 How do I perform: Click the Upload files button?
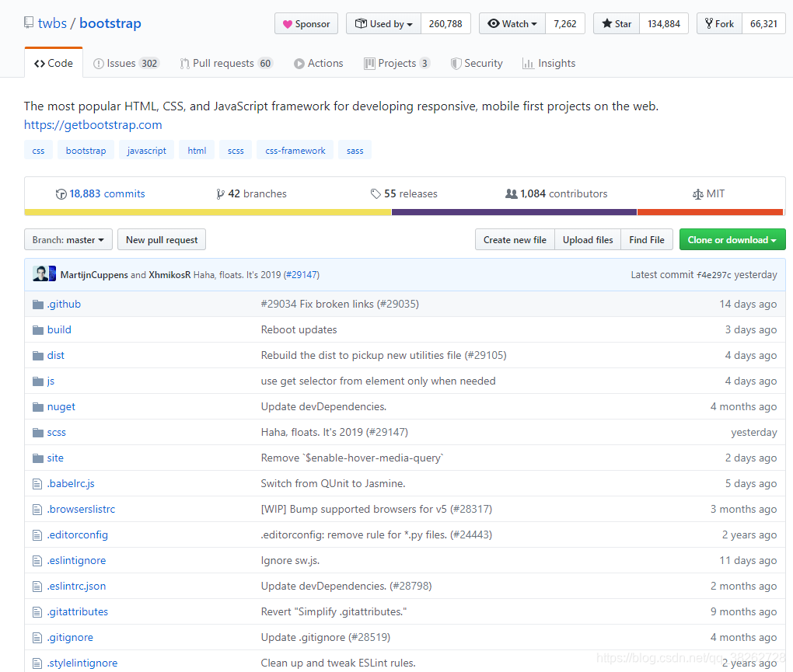pos(588,240)
